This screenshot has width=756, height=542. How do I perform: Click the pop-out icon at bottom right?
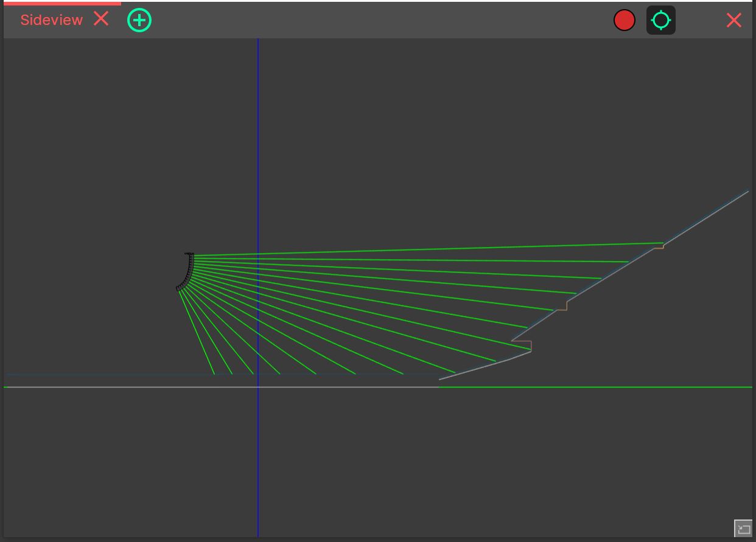click(743, 529)
